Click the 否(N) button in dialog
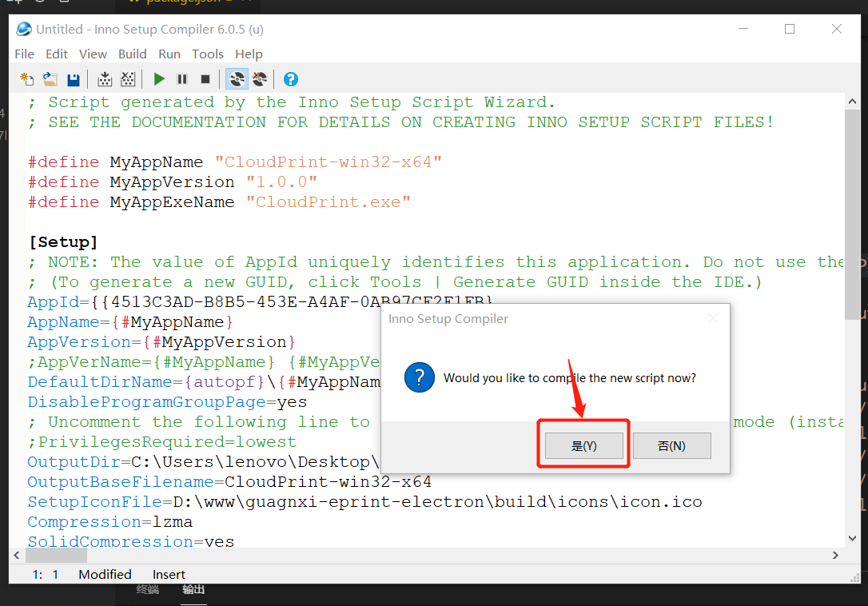The width and height of the screenshot is (868, 606). (671, 446)
